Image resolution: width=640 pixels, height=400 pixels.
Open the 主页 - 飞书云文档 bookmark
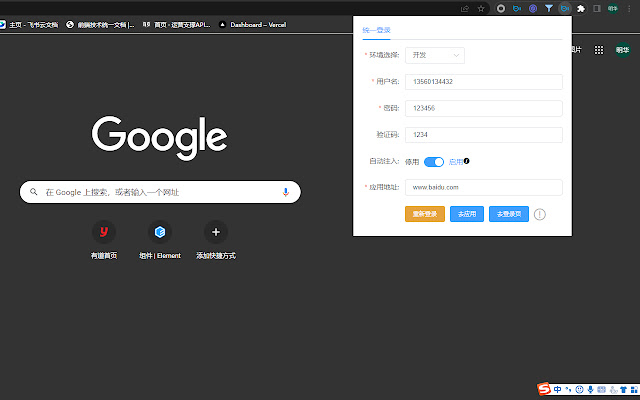click(29, 25)
